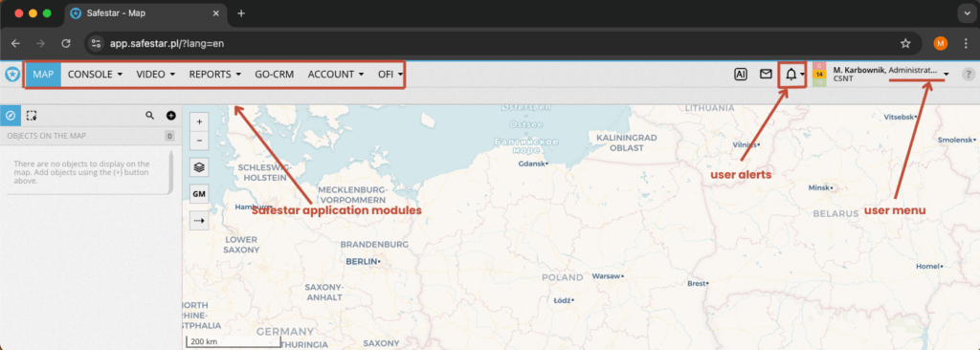The image size is (980, 350).
Task: Click the Homel city label
Action: pyautogui.click(x=928, y=266)
